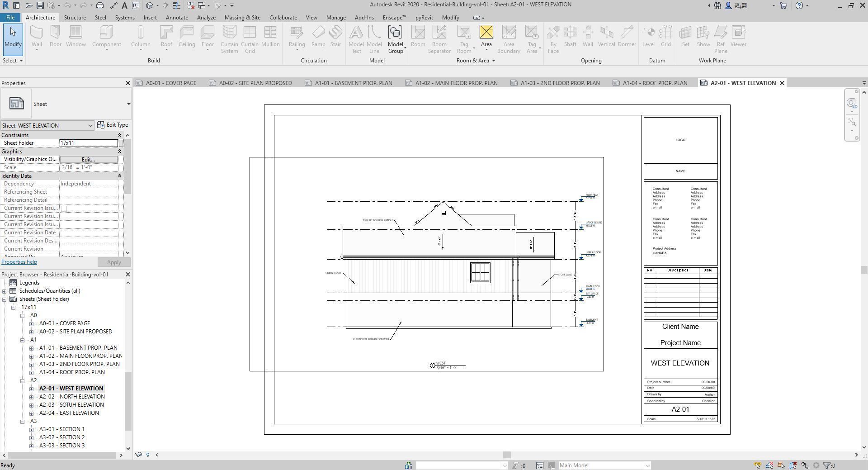This screenshot has height=470, width=868.
Task: Click the Sheet Folder input field
Action: click(89, 143)
